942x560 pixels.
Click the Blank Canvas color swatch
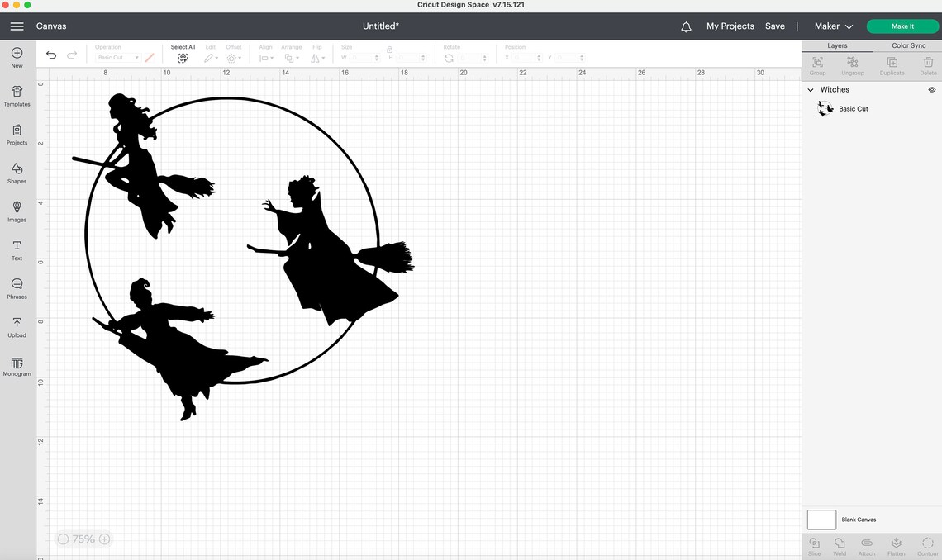[821, 519]
